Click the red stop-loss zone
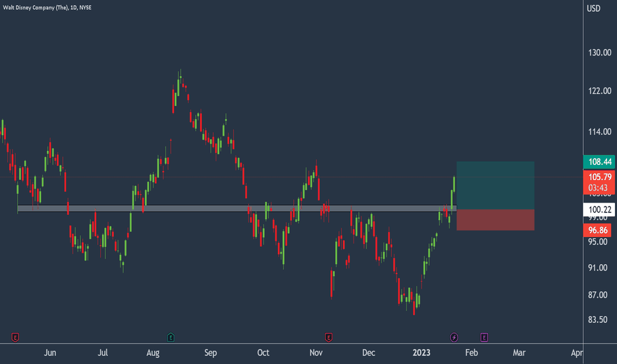Screen dimensions: 617x364 point(495,220)
